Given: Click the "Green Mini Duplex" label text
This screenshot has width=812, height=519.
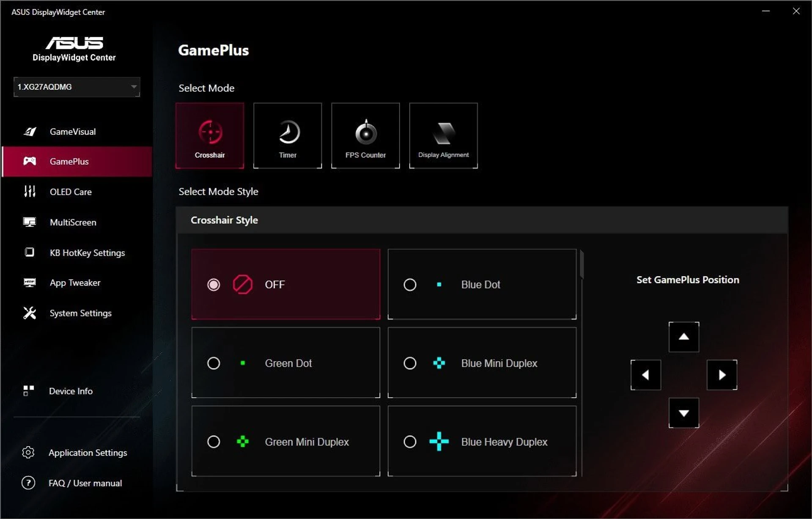Looking at the screenshot, I should click(307, 442).
